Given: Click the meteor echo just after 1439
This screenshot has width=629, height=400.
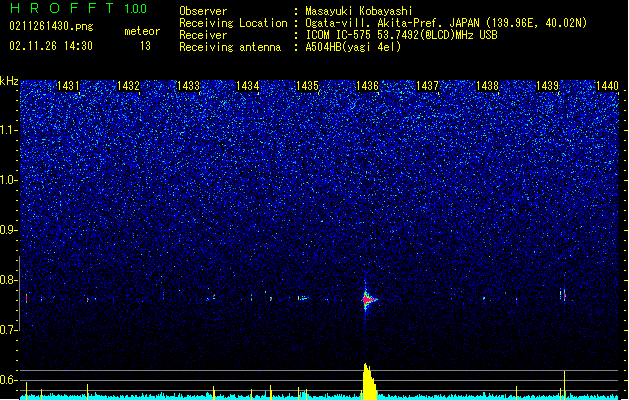Looking at the screenshot, I should click(x=563, y=295).
